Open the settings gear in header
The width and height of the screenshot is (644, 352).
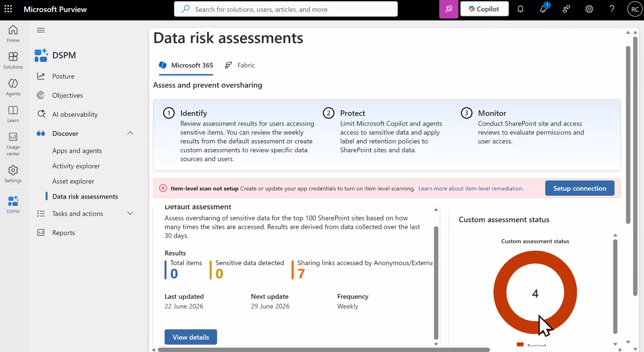[x=589, y=9]
